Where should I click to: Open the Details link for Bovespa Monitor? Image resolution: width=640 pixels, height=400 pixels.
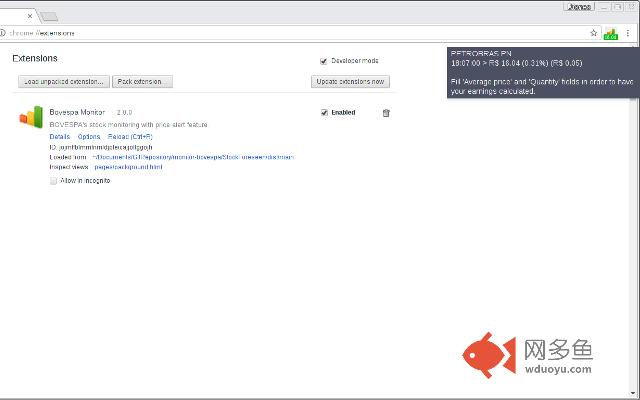(60, 137)
